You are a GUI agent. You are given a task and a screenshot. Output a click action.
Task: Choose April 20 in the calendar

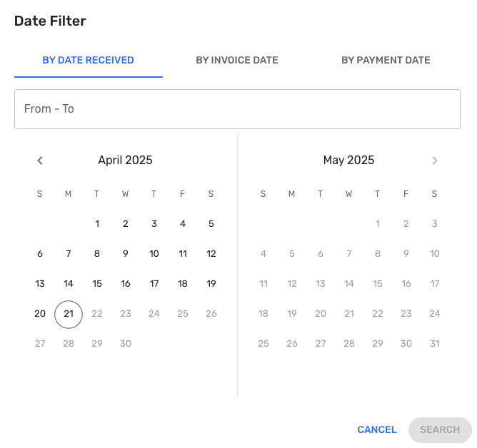tap(40, 314)
